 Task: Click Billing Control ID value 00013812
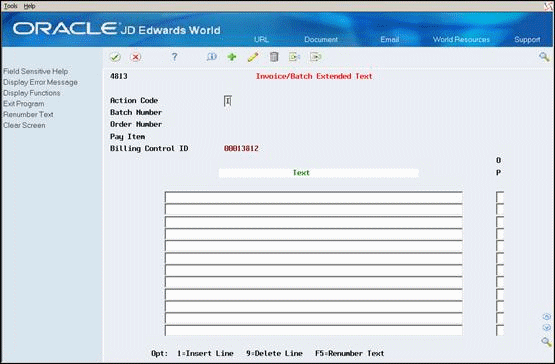[x=241, y=148]
